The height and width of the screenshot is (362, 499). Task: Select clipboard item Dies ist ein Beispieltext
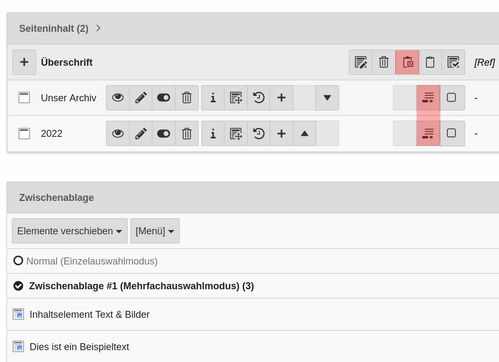click(79, 347)
